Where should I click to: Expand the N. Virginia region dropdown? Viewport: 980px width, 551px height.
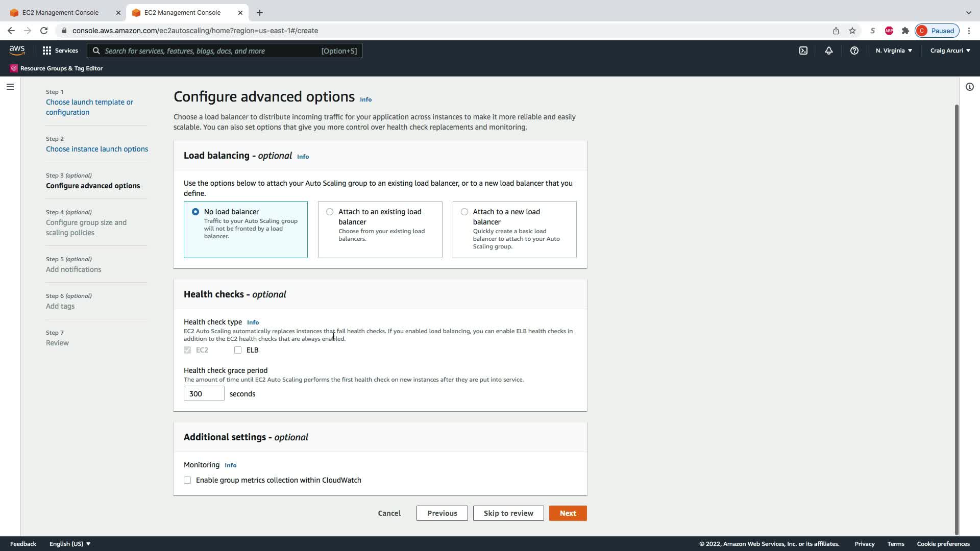[x=894, y=51]
